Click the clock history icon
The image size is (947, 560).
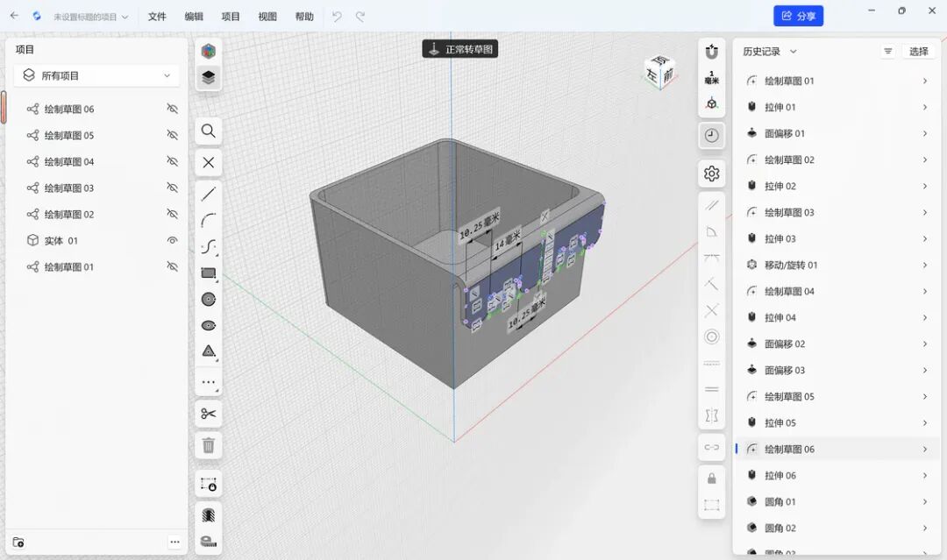(711, 135)
